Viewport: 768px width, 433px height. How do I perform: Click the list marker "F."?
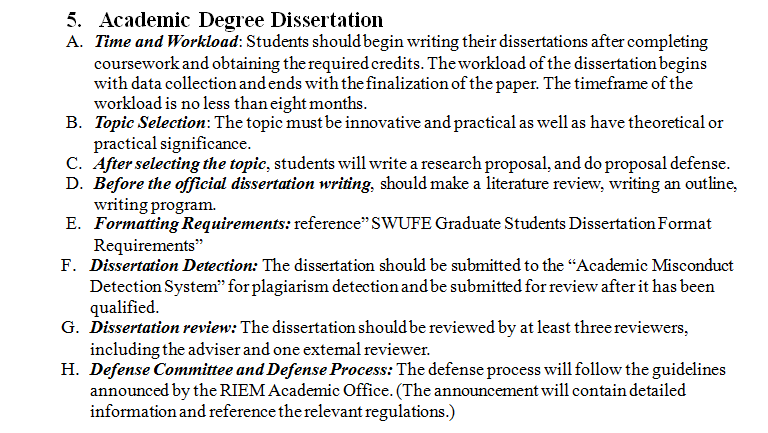coord(68,266)
